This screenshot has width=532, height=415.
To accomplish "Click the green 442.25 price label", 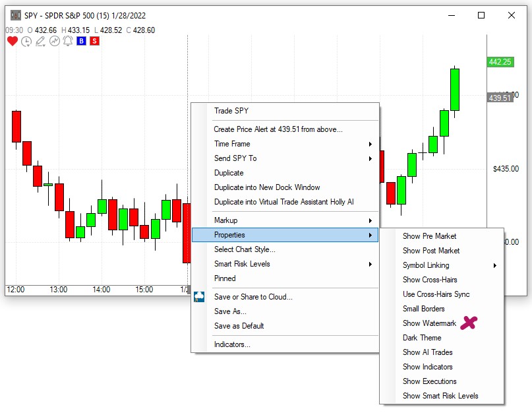I will pyautogui.click(x=500, y=62).
